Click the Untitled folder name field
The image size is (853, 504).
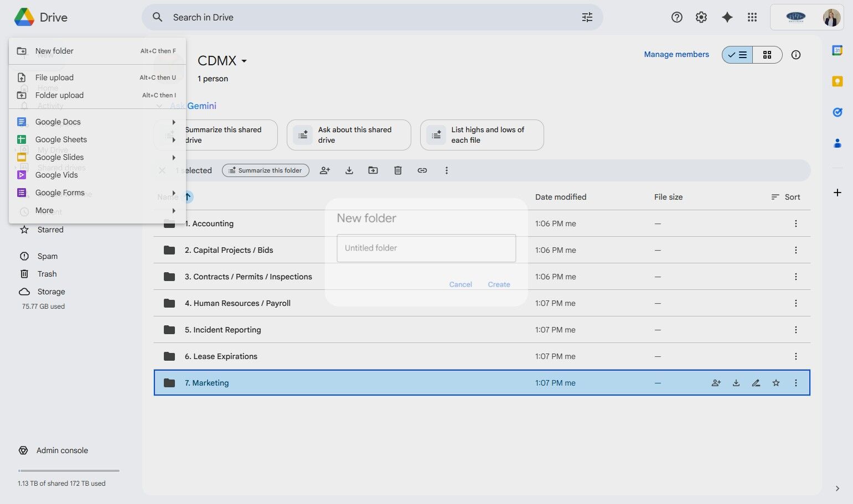426,248
